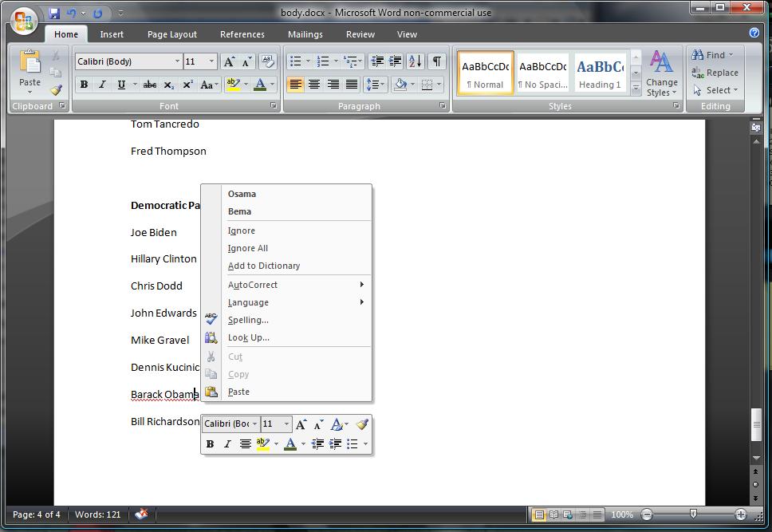This screenshot has height=532, width=772.
Task: Toggle Align Right in Paragraph group
Action: (333, 85)
